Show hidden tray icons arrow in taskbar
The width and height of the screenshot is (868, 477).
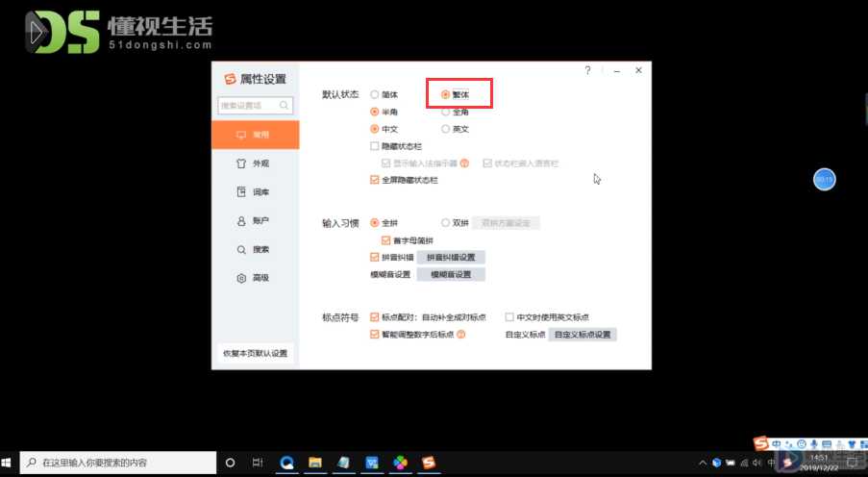click(x=703, y=463)
